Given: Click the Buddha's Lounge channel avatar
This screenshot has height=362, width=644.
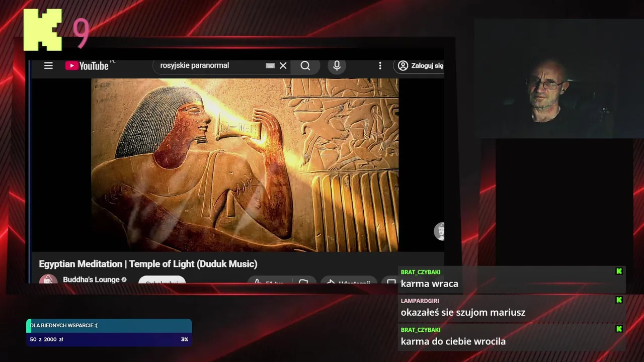Looking at the screenshot, I should 48,280.
